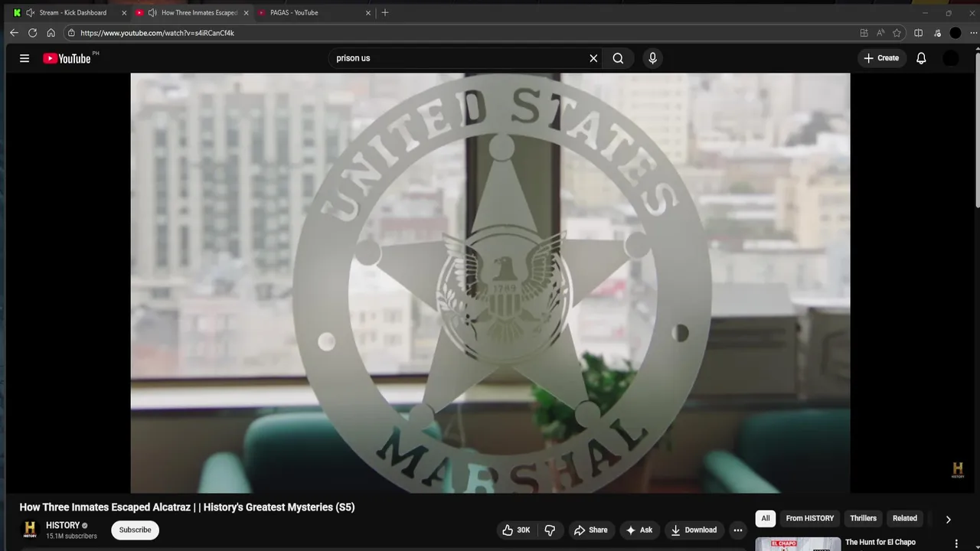The height and width of the screenshot is (551, 980).
Task: Open app available install icon
Action: [x=864, y=33]
